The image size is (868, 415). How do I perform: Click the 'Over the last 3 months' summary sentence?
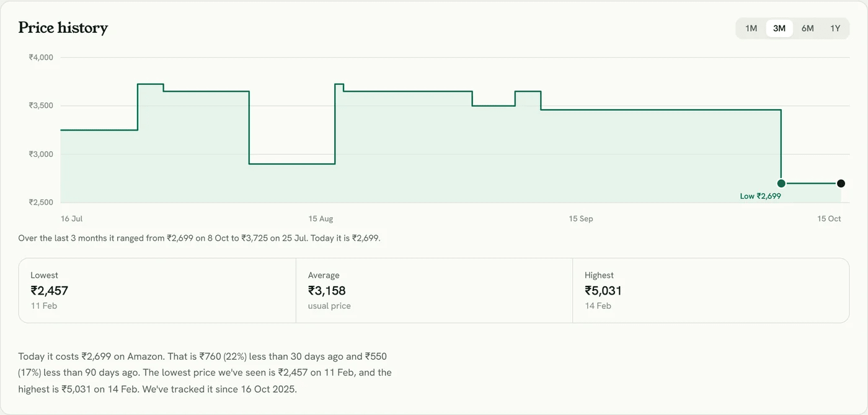point(199,238)
